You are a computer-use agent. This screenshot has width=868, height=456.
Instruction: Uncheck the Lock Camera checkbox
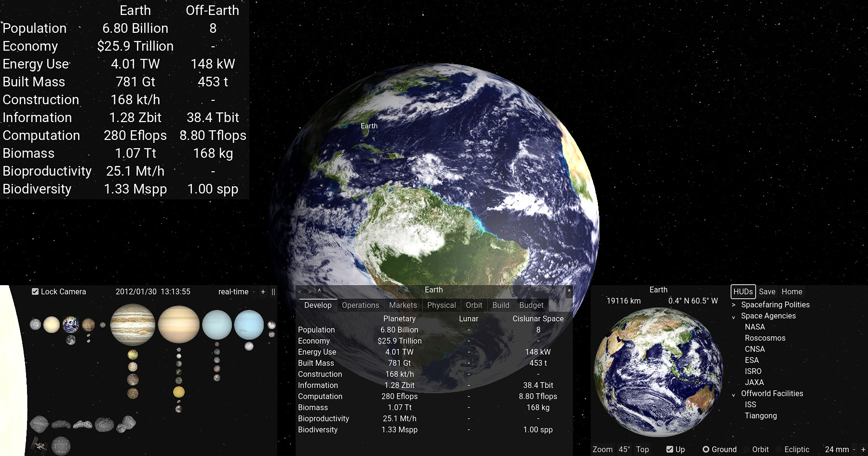pos(35,291)
